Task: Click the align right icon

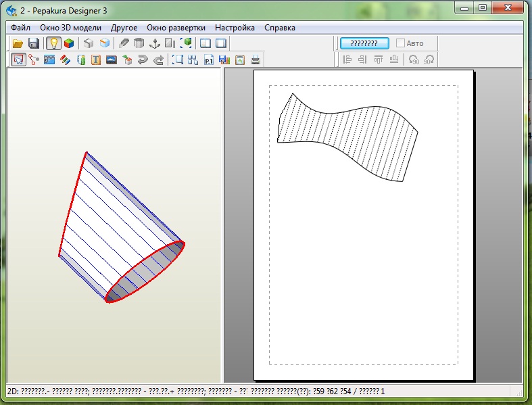Action: (x=362, y=59)
